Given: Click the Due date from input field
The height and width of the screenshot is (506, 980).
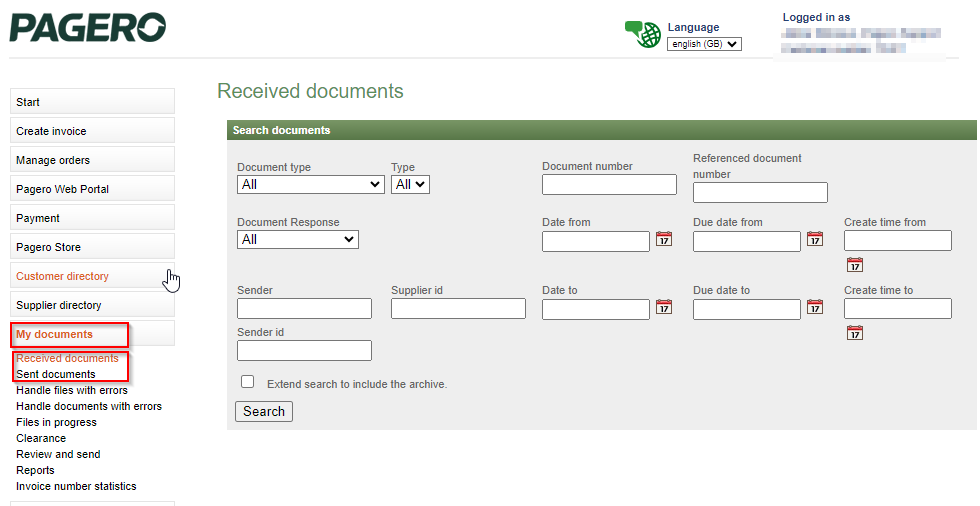Looking at the screenshot, I should point(747,241).
